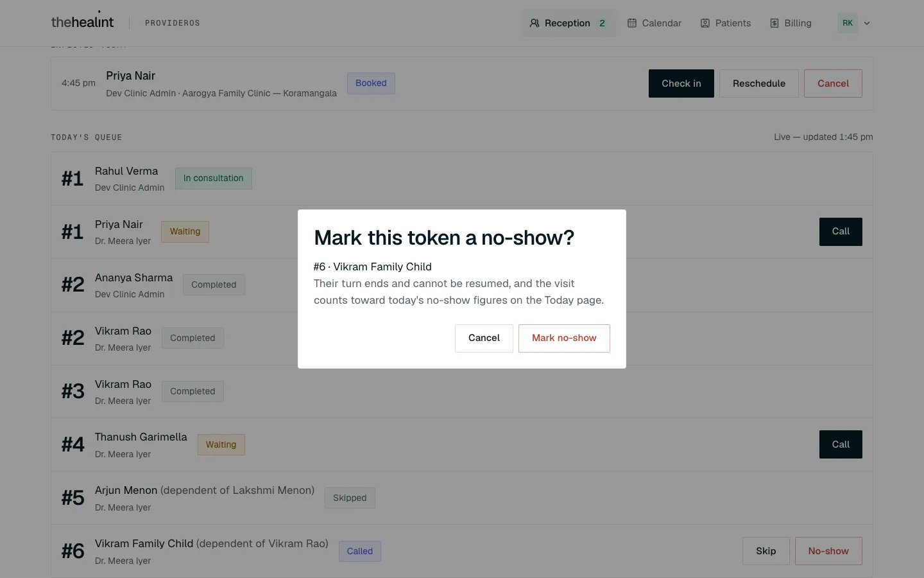Click the '#6 · Vikram Family Child' dialog line
924x578 pixels.
tap(373, 267)
